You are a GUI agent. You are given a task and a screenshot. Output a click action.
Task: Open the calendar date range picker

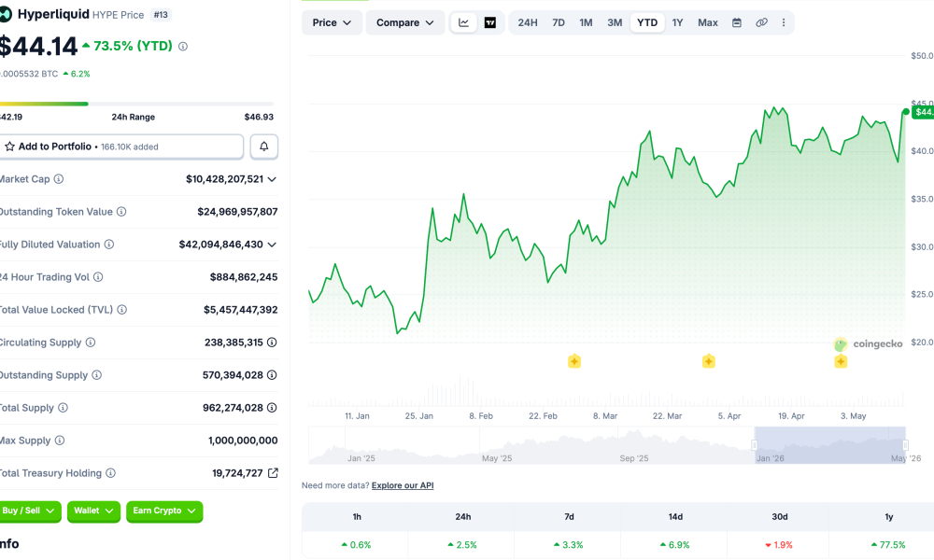pyautogui.click(x=737, y=22)
